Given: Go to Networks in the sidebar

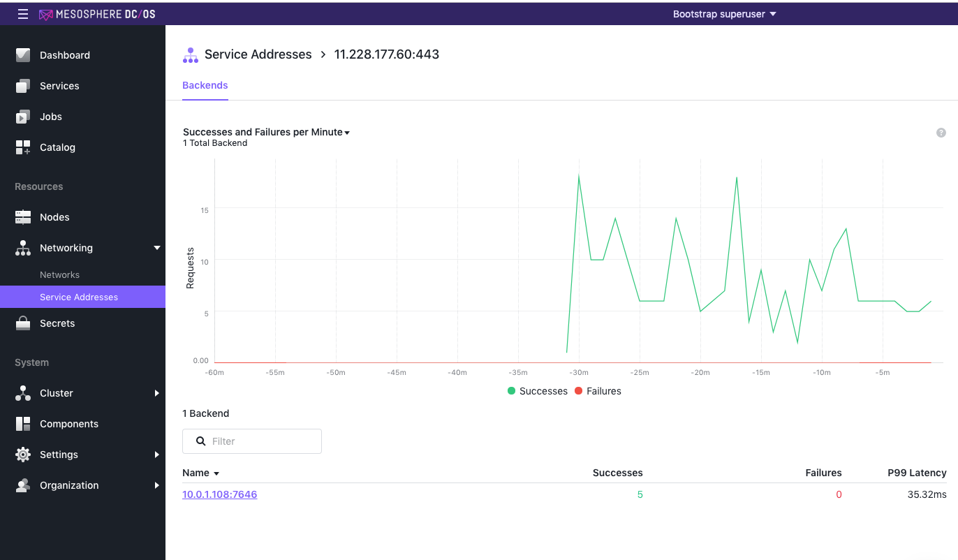Looking at the screenshot, I should coord(59,274).
